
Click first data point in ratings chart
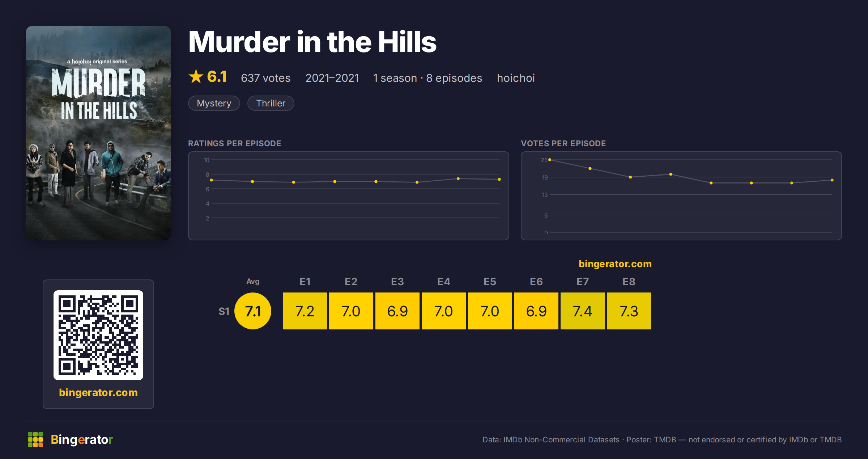point(211,180)
